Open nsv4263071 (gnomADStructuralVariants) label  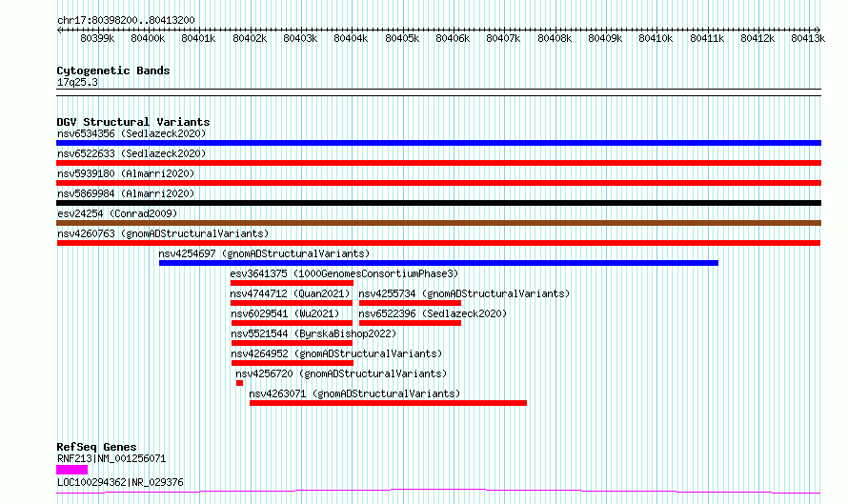click(354, 393)
